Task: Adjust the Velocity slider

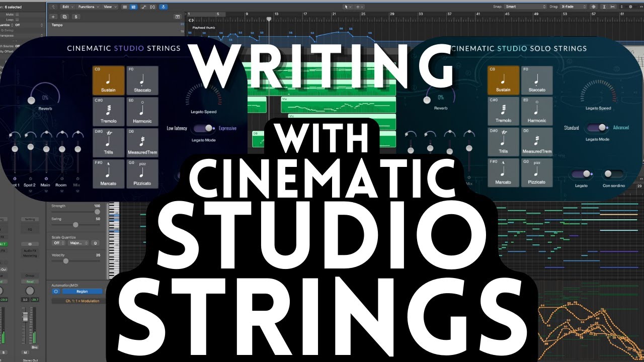Action: 75,261
